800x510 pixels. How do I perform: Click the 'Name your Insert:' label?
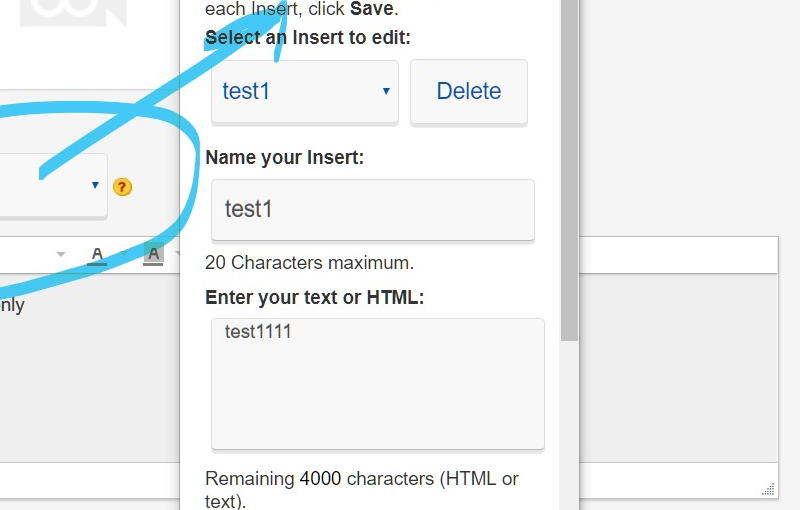point(284,158)
